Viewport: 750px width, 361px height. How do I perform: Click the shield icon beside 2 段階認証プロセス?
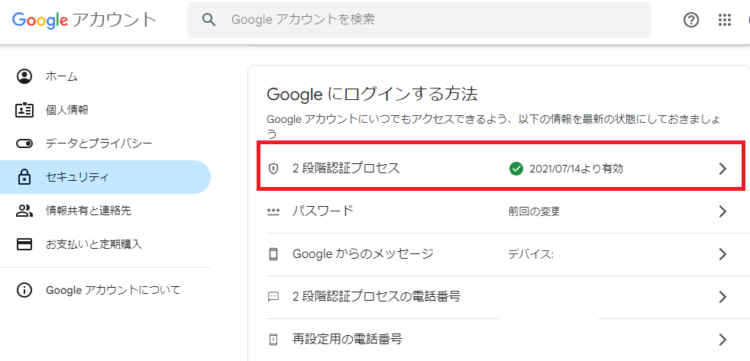click(273, 169)
